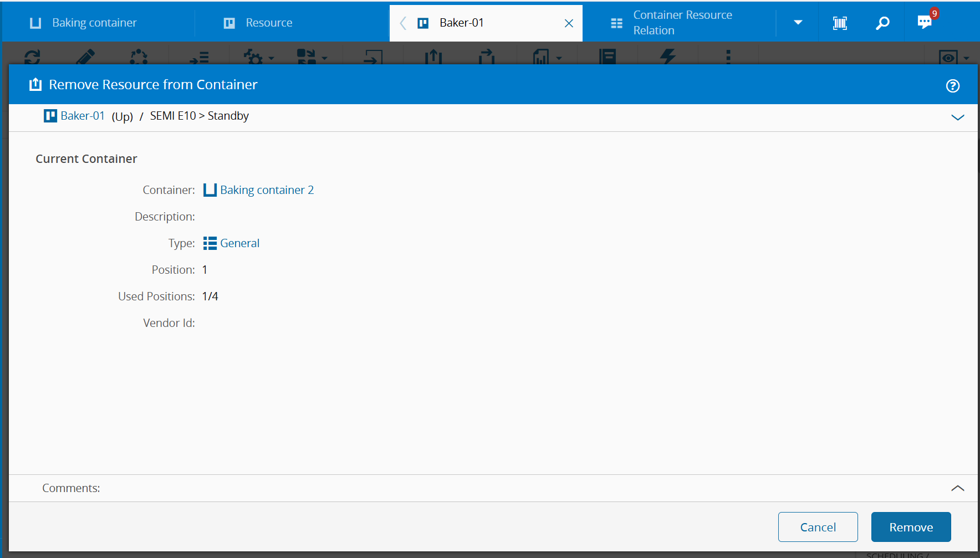The height and width of the screenshot is (558, 980).
Task: Click the Comments label
Action: click(x=71, y=488)
